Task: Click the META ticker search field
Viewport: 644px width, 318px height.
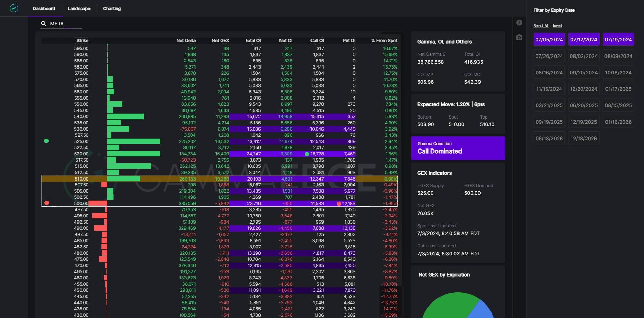Action: point(61,24)
